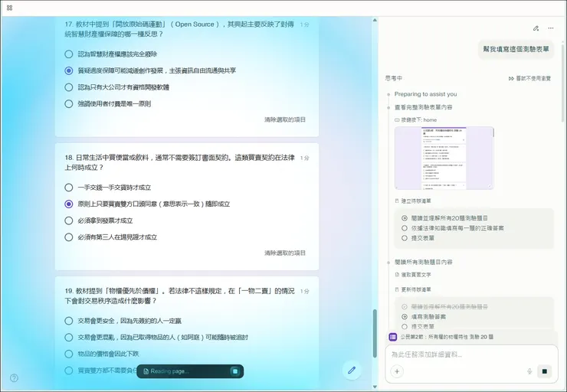The width and height of the screenshot is (567, 392).
Task: Open the home screenshot thumbnail in the chat
Action: [x=444, y=158]
